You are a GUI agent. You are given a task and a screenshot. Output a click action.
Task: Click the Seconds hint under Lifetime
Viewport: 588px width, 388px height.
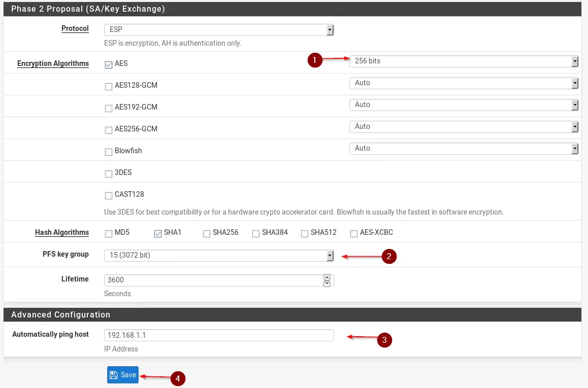coord(117,294)
